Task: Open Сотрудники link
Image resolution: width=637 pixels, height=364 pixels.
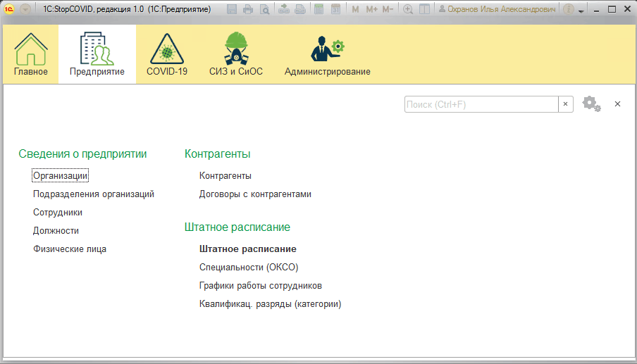Action: click(x=58, y=212)
